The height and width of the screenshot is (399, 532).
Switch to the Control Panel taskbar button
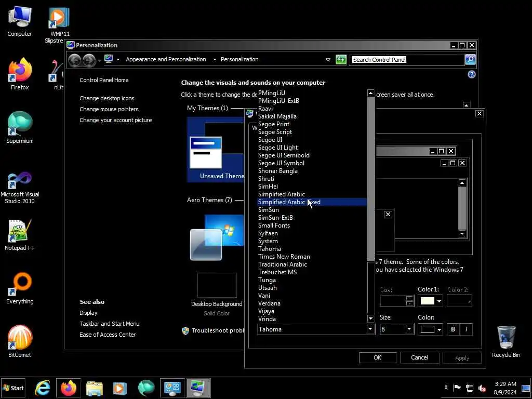[172, 388]
